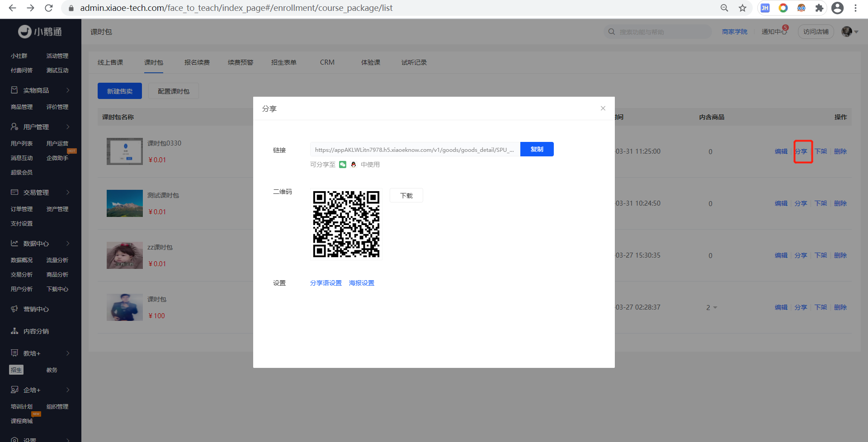The height and width of the screenshot is (442, 868).
Task: Open 招生 in the sidebar
Action: [16, 370]
